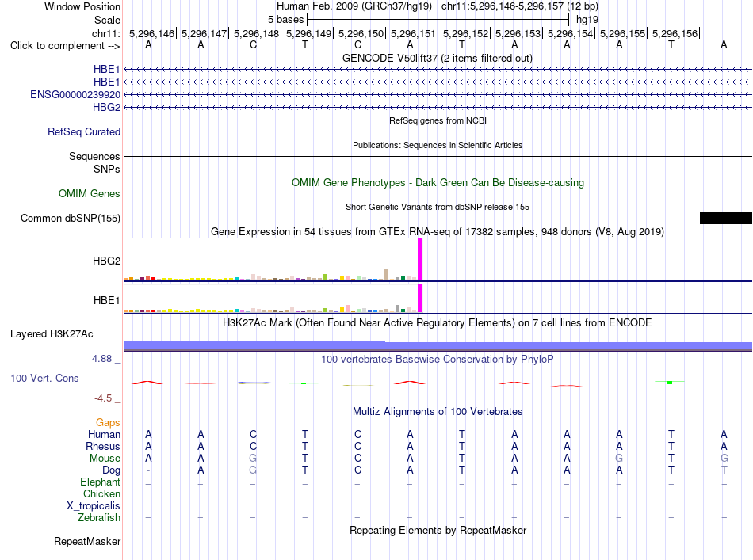Click the green conservation mark under 5,296,156

(670, 382)
